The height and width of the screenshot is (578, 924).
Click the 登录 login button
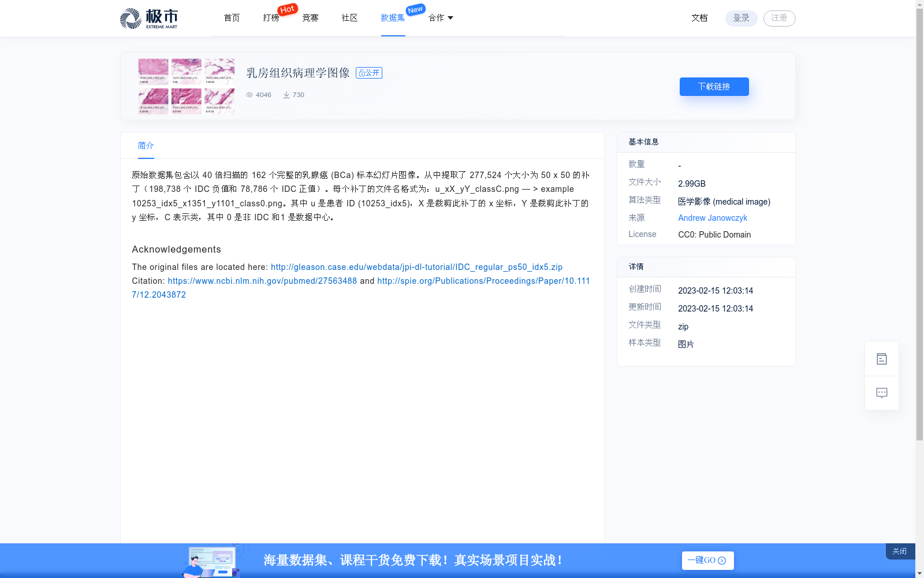[742, 18]
